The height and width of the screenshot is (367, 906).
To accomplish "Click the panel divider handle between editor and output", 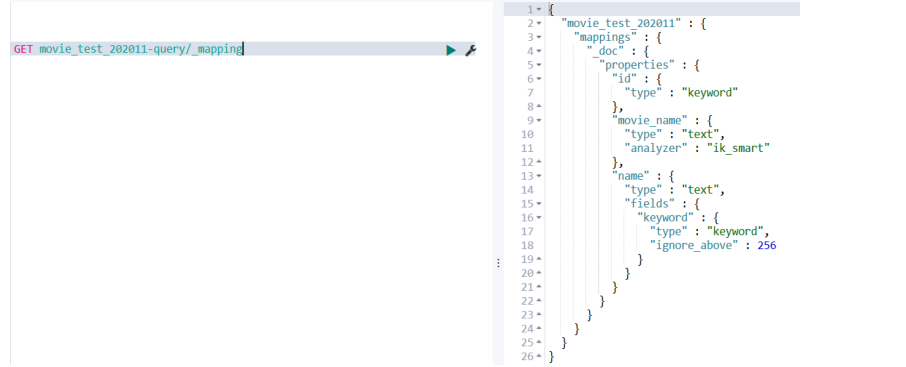I will point(498,263).
